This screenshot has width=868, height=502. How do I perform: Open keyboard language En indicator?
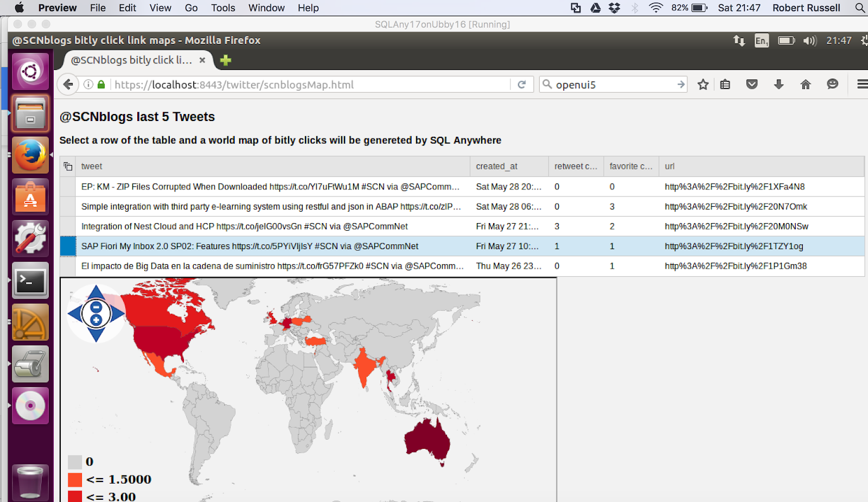(762, 41)
